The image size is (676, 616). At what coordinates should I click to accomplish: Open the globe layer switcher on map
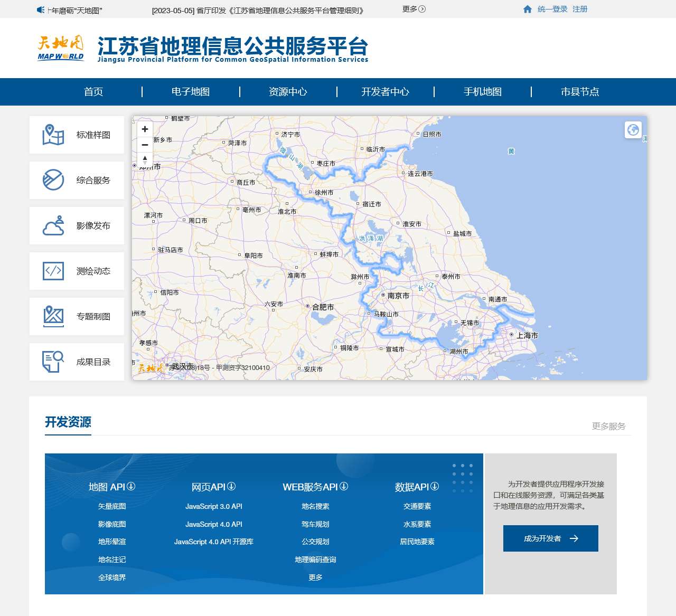pos(633,129)
